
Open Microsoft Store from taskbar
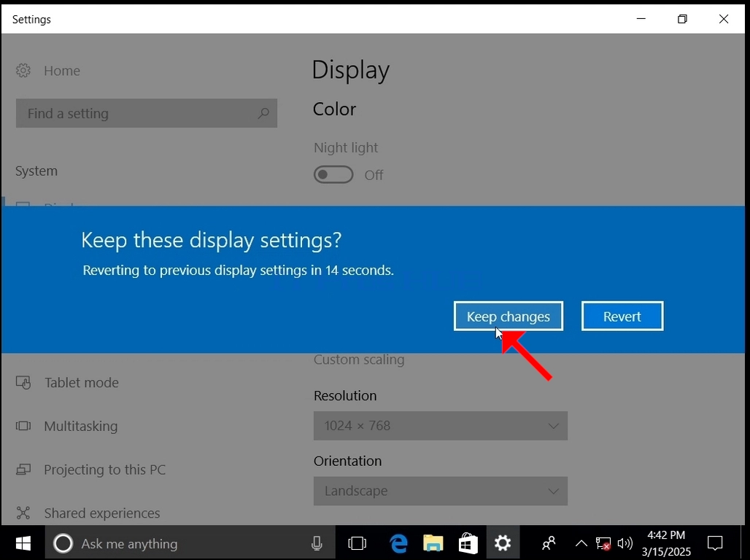(468, 543)
